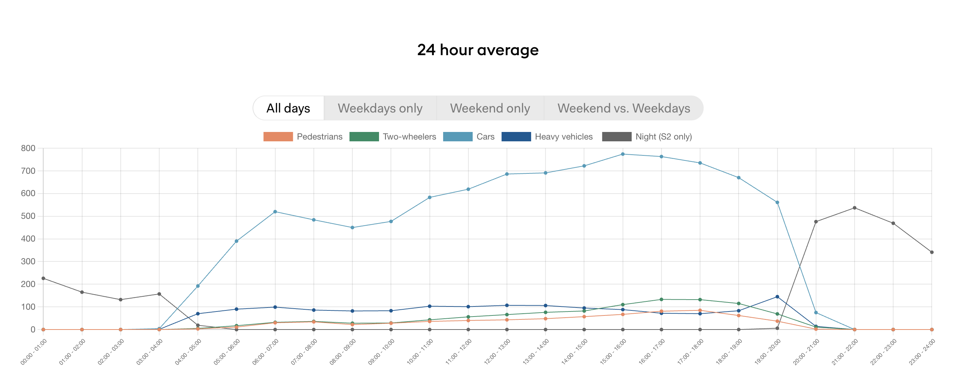Toggle Cars series via legend label

[485, 137]
